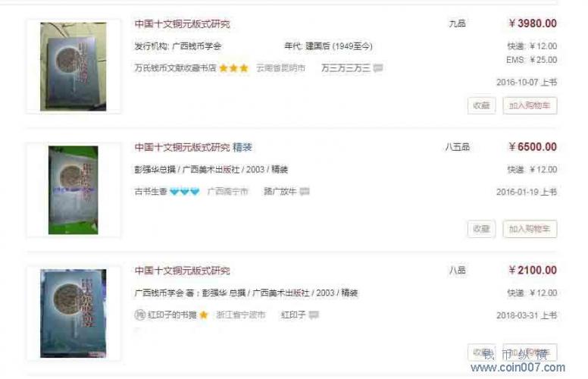Click 收藏 button for the ¥3980.00 listing
588x379 pixels.
481,105
